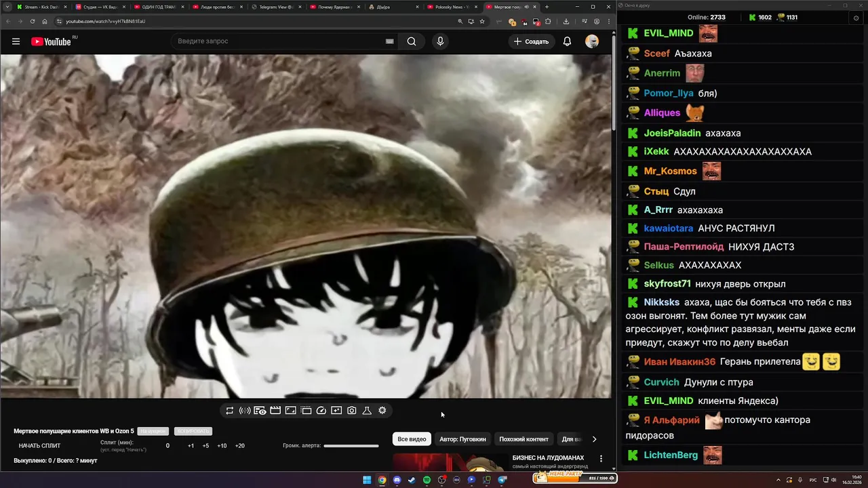868x488 pixels.
Task: Click chat username Nikksks
Action: point(661,302)
